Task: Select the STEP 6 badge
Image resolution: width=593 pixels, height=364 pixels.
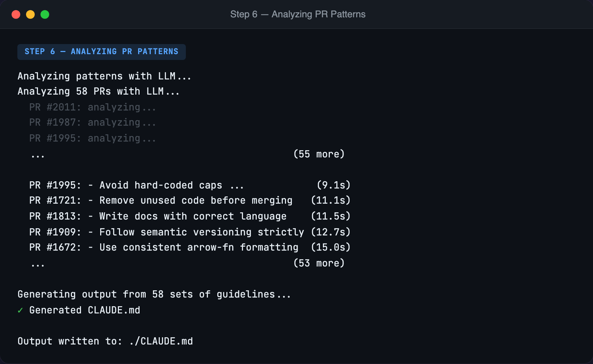Action: pos(101,51)
